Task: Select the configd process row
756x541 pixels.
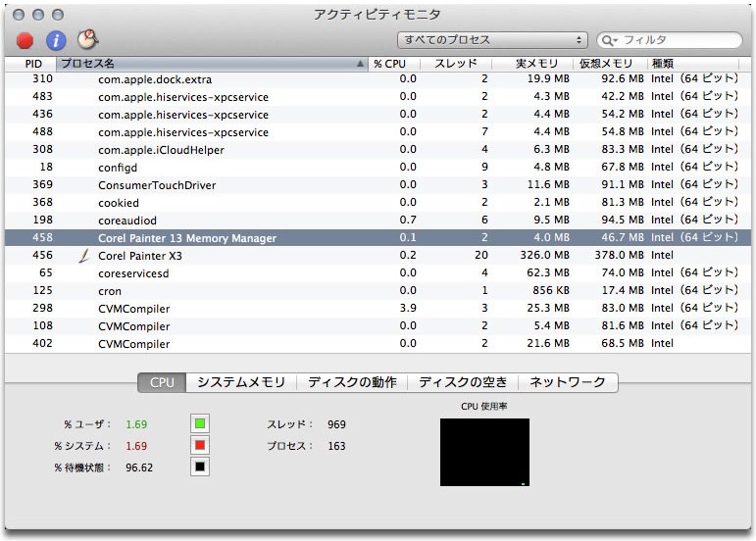Action: click(378, 168)
